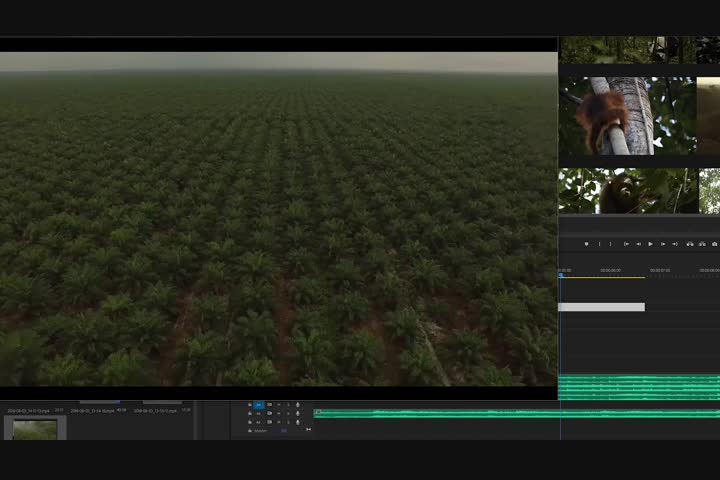Select the blue-highlighted first track target
The image size is (720, 480).
[x=259, y=405]
